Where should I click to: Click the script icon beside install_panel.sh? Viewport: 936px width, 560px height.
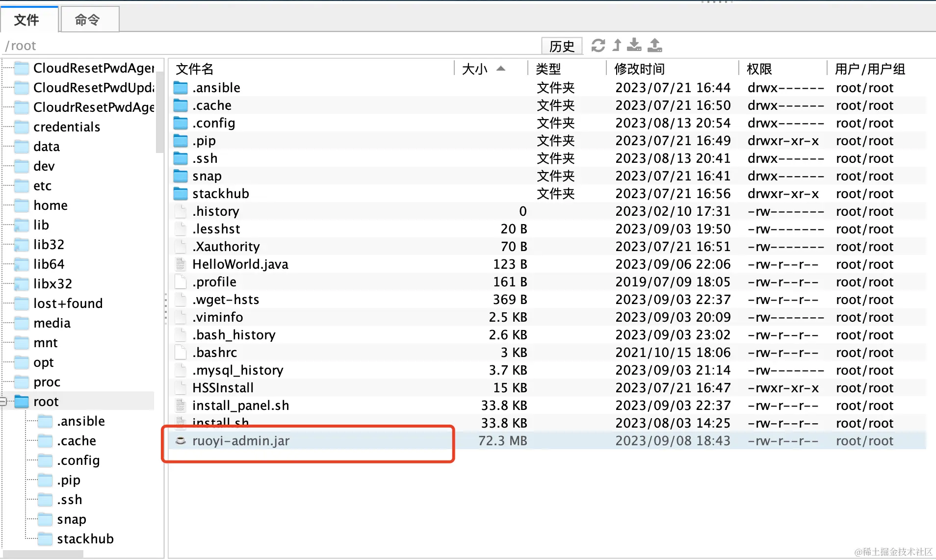[x=180, y=406]
